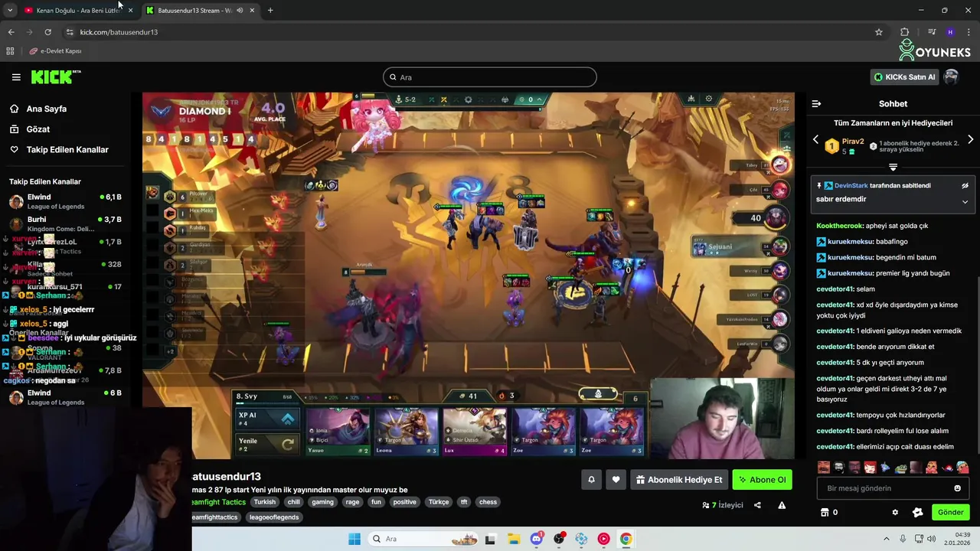Click Windows taskbar search box

click(x=423, y=539)
